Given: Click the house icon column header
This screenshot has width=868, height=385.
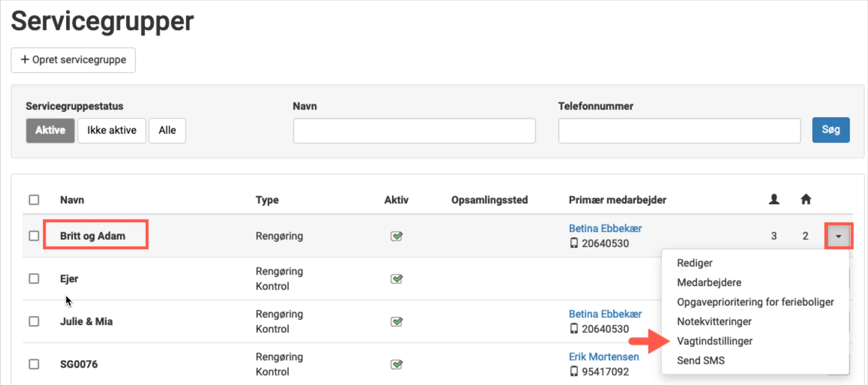Looking at the screenshot, I should pos(806,199).
